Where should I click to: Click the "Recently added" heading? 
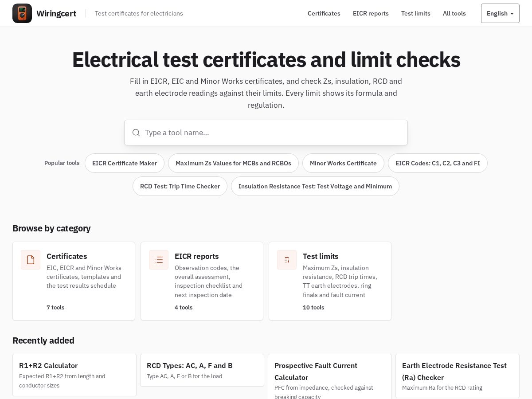tap(43, 340)
